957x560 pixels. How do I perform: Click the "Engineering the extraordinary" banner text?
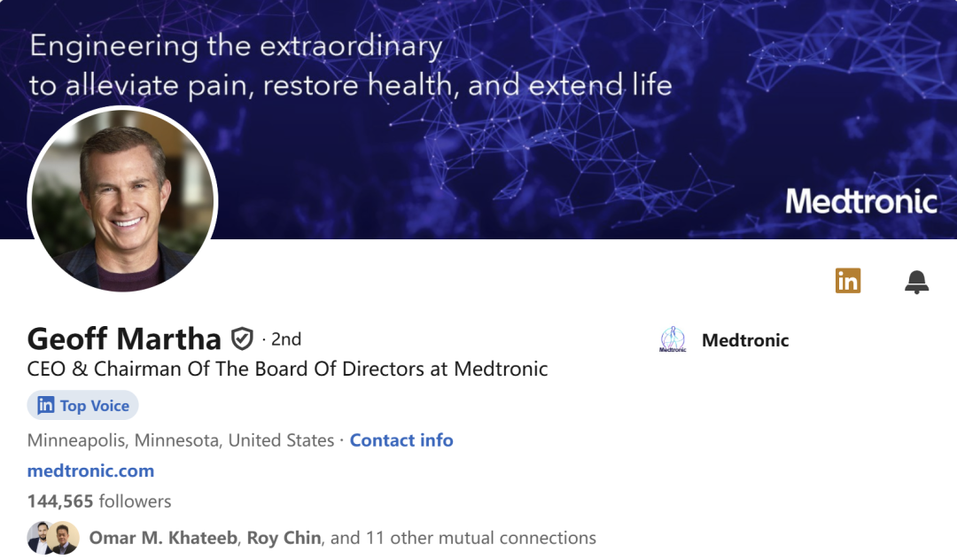tap(236, 46)
